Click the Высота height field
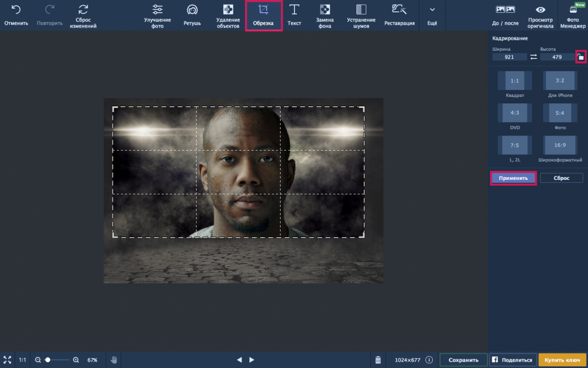 pos(557,57)
